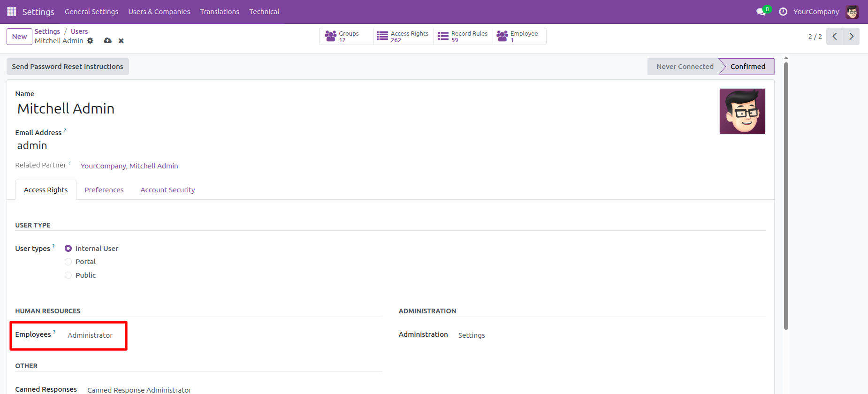Select the Internal User radio option

click(69, 249)
